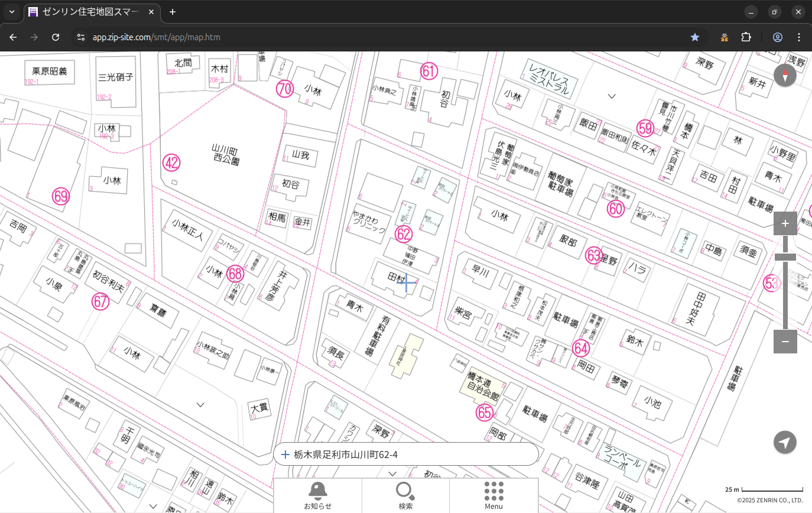
Task: Reload the map page
Action: [56, 37]
